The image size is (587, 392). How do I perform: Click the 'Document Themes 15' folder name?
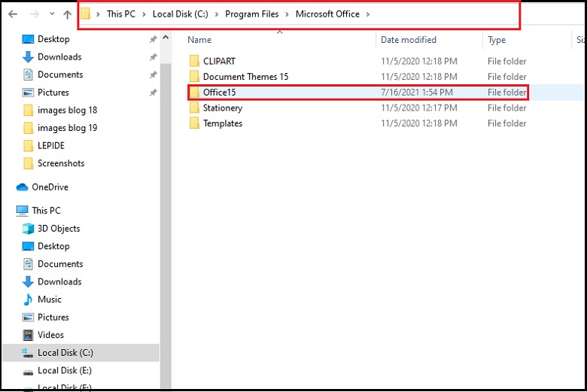pos(245,77)
